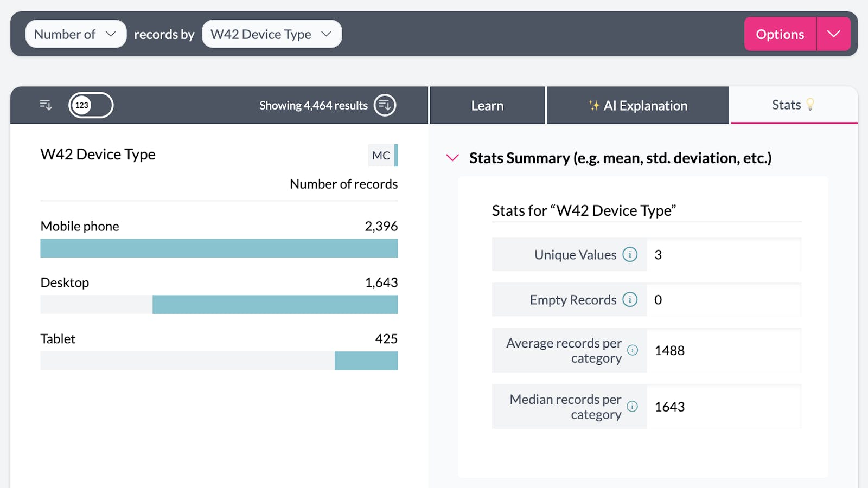Toggle the 123 number display switch

click(x=91, y=105)
